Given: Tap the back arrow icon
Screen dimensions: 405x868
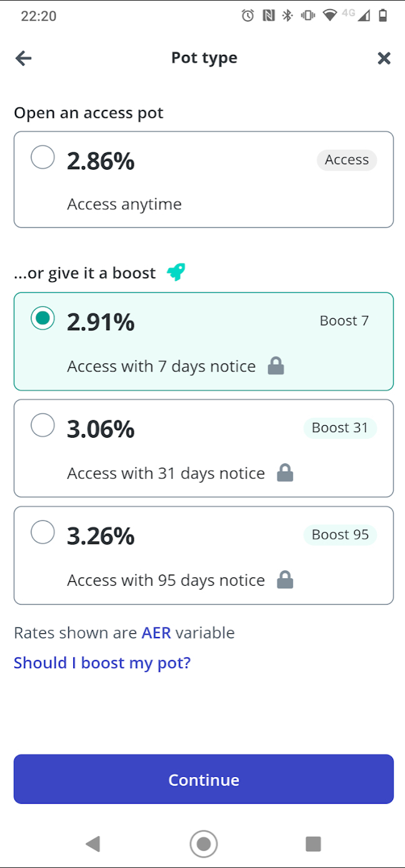Looking at the screenshot, I should tap(23, 58).
